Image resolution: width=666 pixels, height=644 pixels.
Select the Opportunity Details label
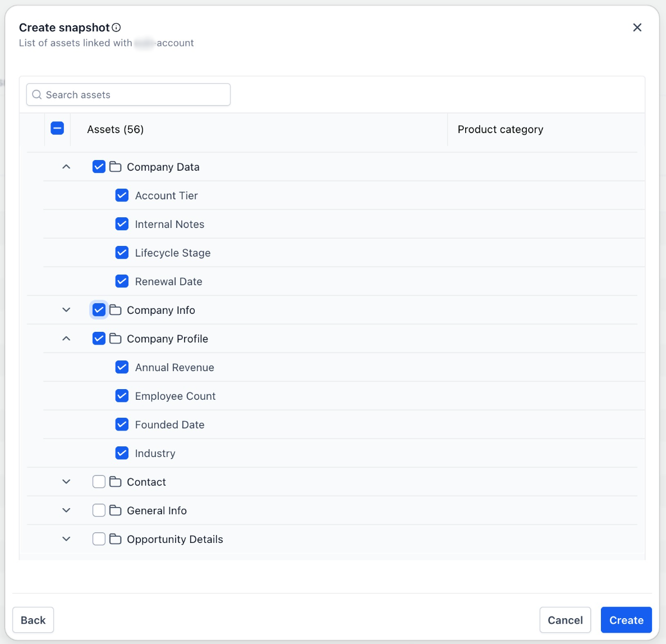click(175, 540)
